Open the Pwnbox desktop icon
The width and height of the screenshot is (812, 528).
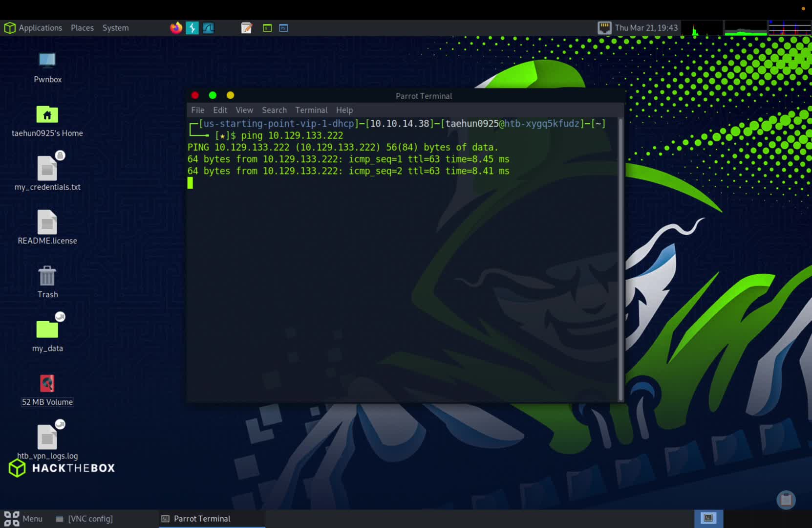[47, 68]
